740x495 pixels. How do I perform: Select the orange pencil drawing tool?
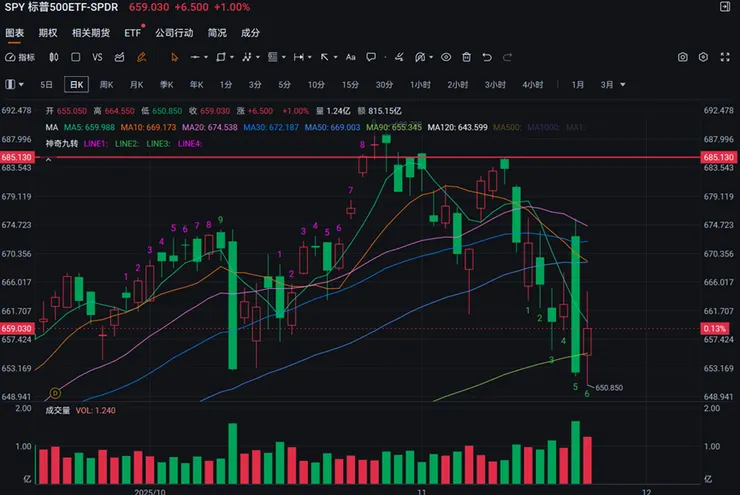141,57
